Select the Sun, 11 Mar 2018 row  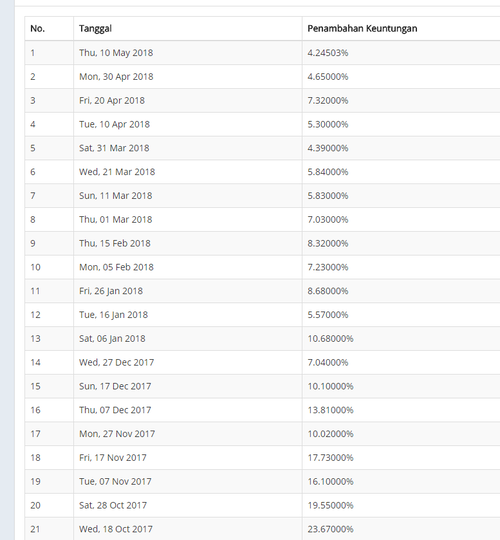pos(262,196)
